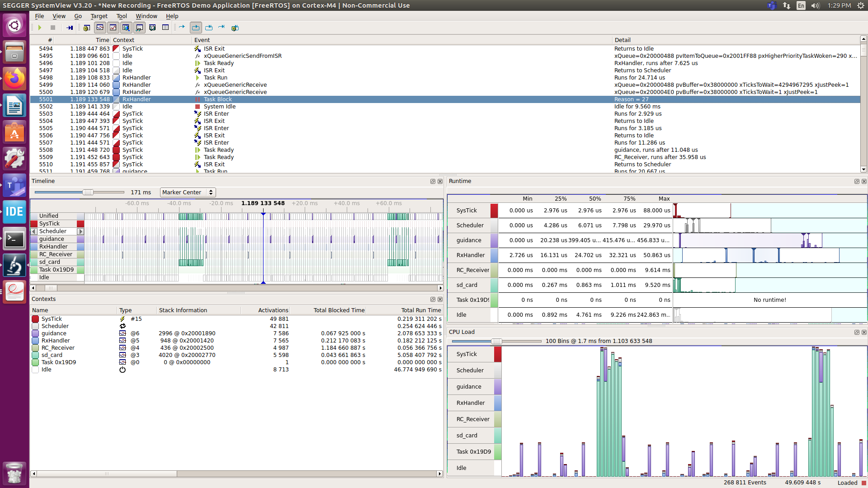Open the list-window toolbar icon

165,28
